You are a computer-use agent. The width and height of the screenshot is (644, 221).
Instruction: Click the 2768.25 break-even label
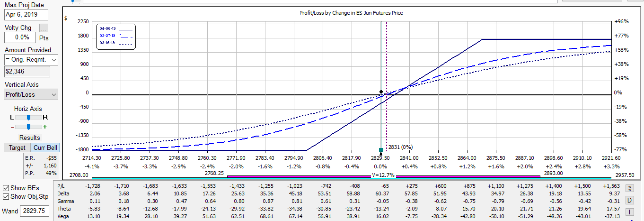click(214, 173)
